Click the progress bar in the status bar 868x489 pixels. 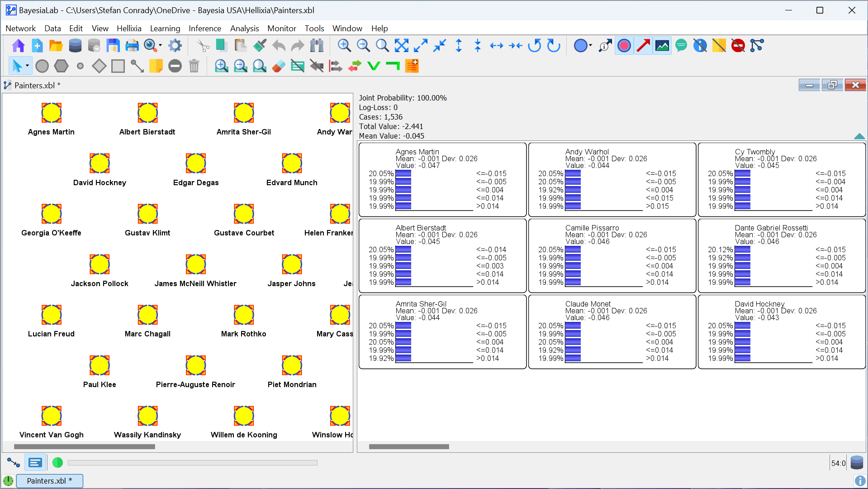[193, 463]
